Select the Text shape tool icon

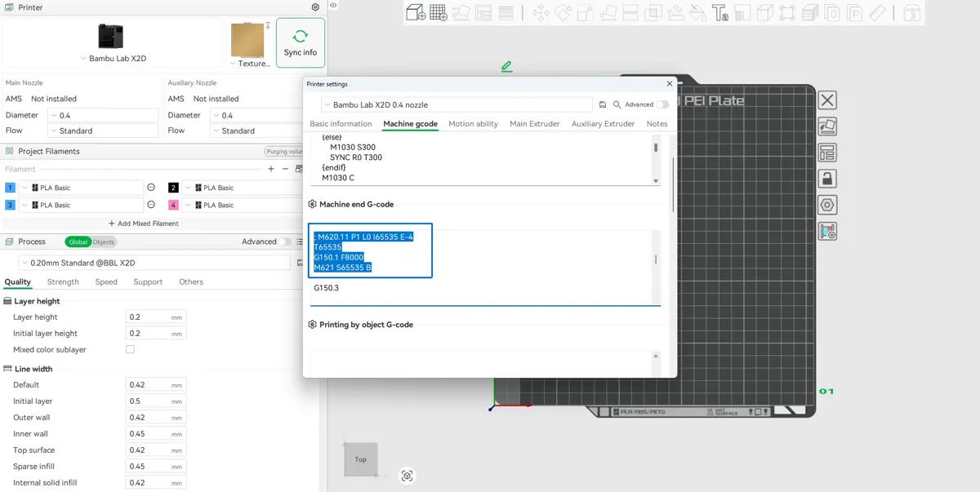pyautogui.click(x=720, y=12)
